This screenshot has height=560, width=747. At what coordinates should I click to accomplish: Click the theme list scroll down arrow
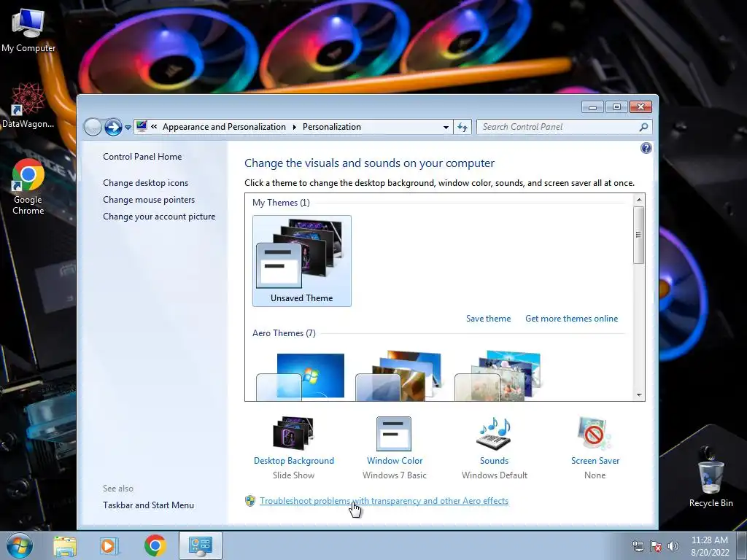pos(639,394)
